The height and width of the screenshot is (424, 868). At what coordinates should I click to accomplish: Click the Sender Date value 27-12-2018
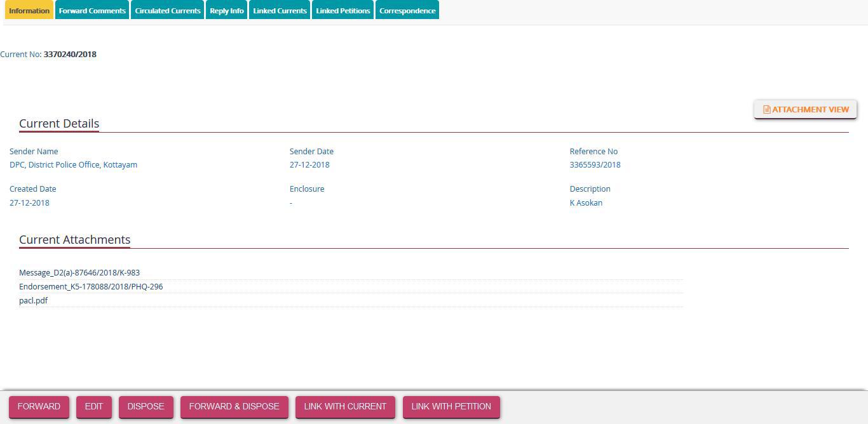click(309, 164)
